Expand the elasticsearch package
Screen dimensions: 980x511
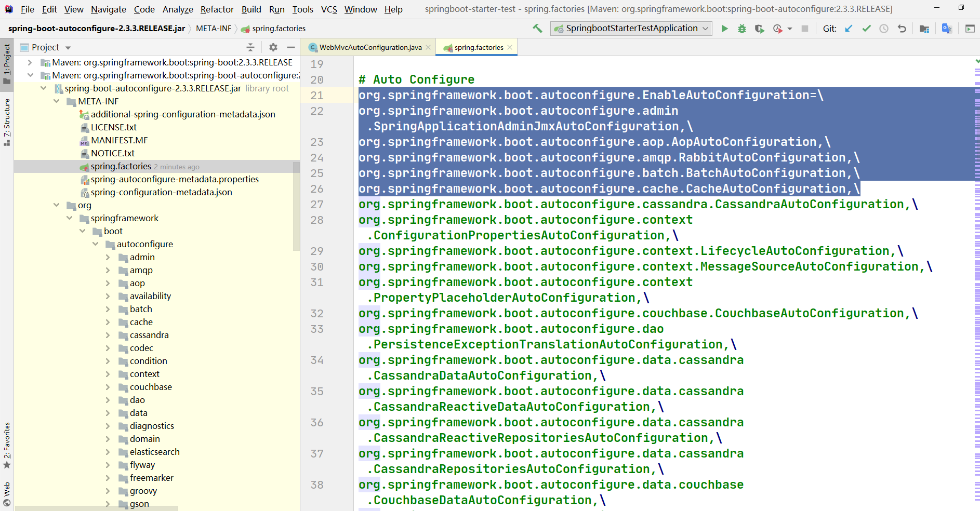[108, 452]
